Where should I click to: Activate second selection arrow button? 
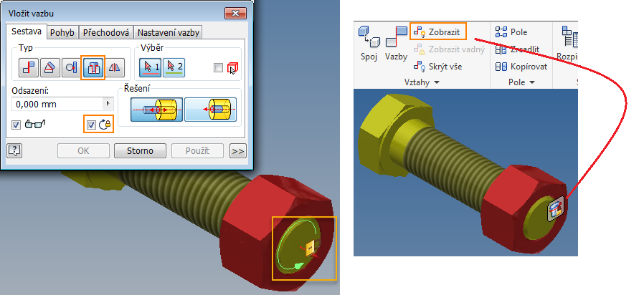174,68
